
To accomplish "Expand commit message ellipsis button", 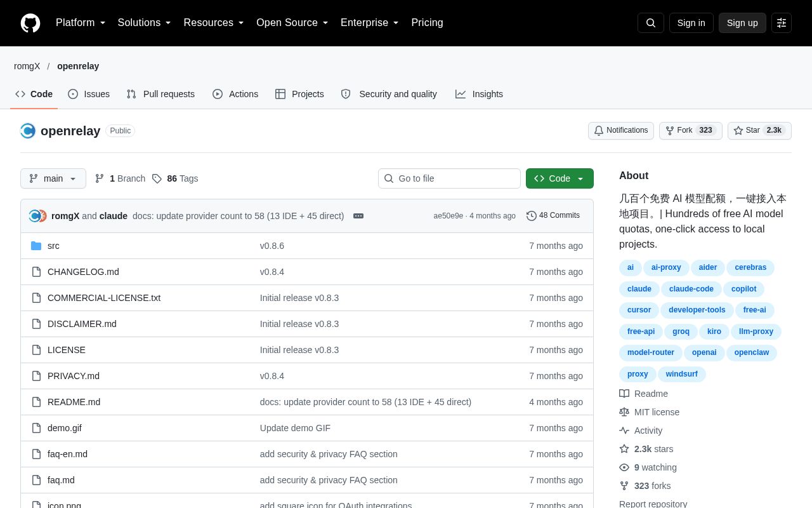I will coord(358,216).
